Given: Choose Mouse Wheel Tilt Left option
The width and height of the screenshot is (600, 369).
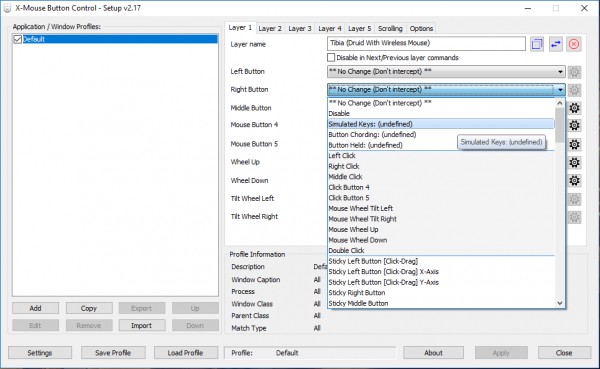Looking at the screenshot, I should 441,208.
